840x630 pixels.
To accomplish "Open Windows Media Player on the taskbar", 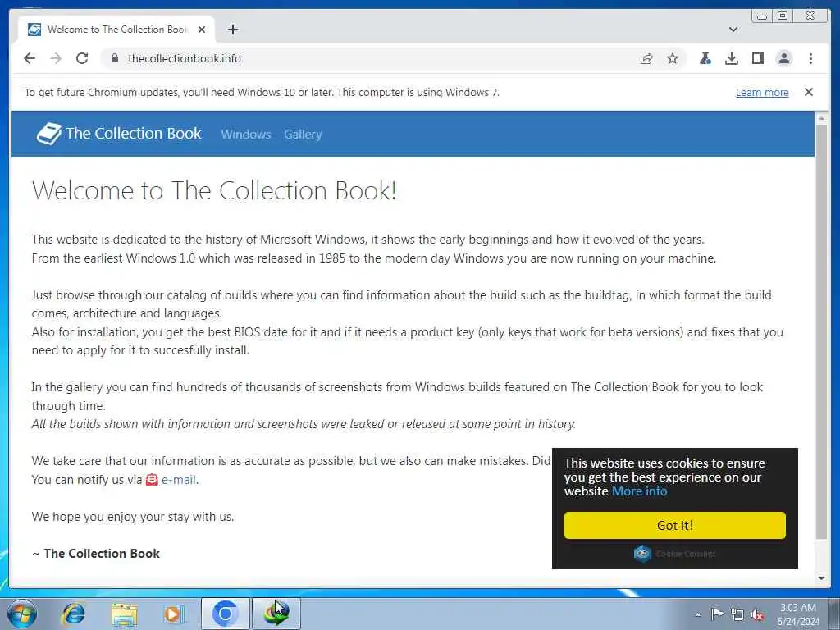I will (173, 614).
